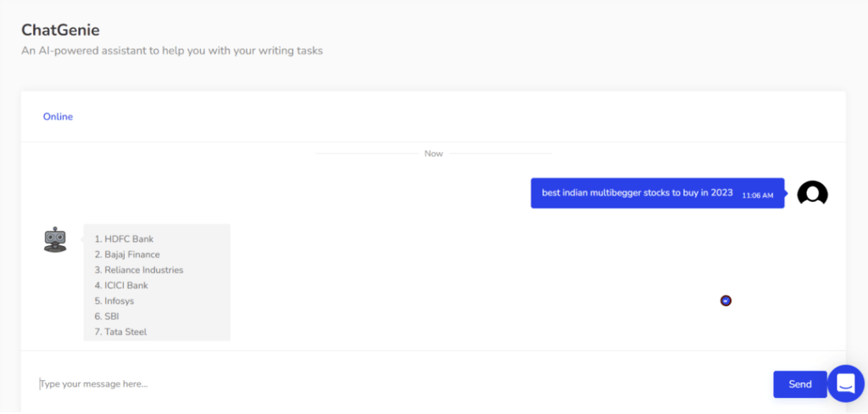Viewport: 868px width, 414px height.
Task: Click the 11:06 AM message timestamp
Action: [757, 195]
